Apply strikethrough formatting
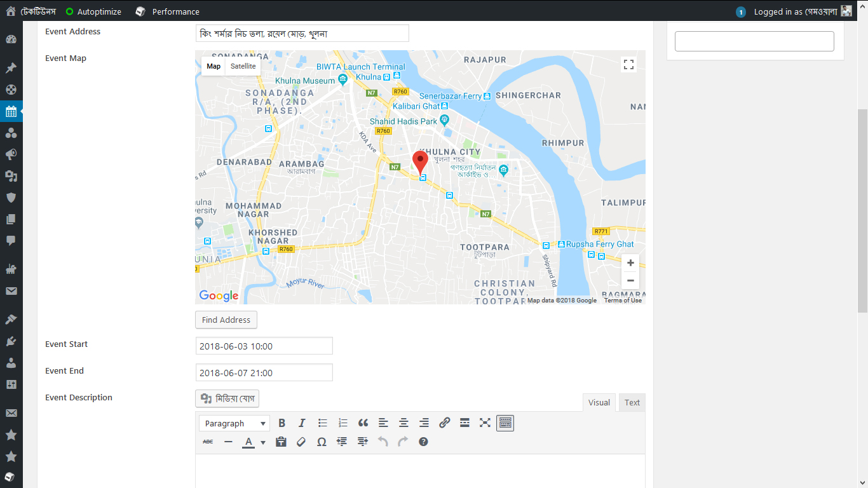Image resolution: width=868 pixels, height=488 pixels. 208,442
